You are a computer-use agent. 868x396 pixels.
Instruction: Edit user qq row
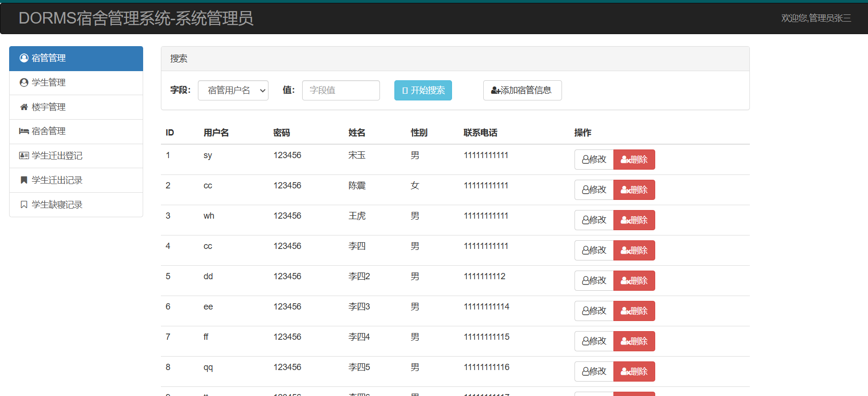[594, 371]
